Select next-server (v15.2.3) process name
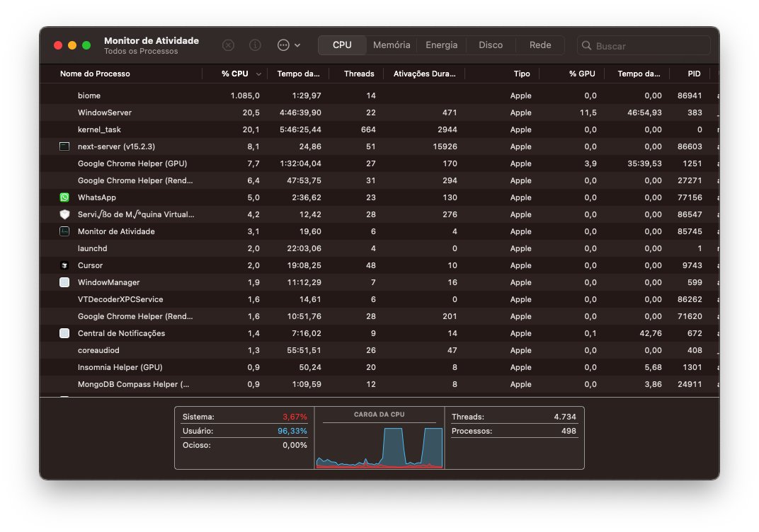The image size is (759, 532). pyautogui.click(x=116, y=146)
